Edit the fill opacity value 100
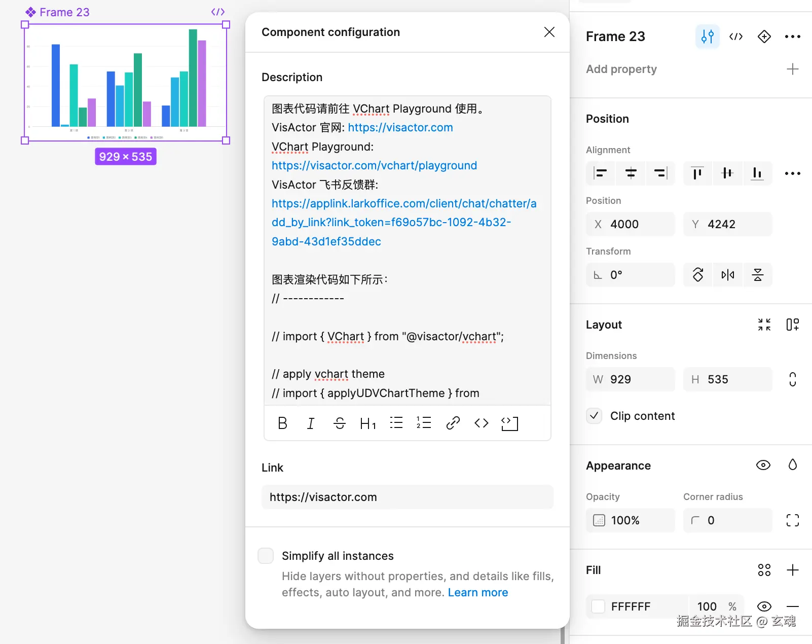 pos(707,606)
